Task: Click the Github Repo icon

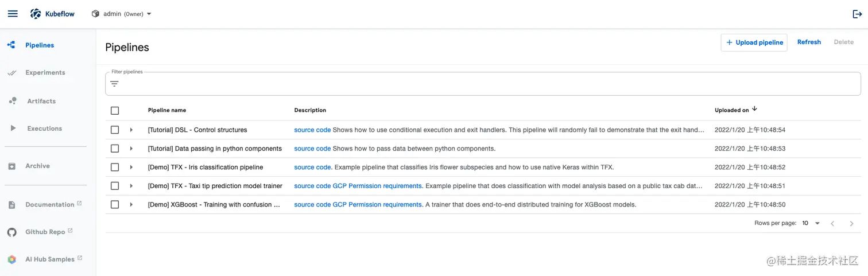Action: pos(12,232)
